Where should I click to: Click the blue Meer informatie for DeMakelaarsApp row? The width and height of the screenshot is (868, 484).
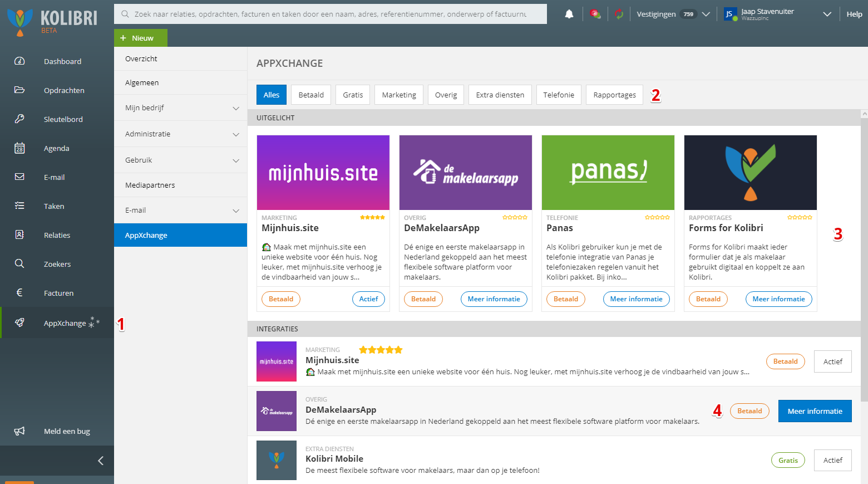pos(815,411)
